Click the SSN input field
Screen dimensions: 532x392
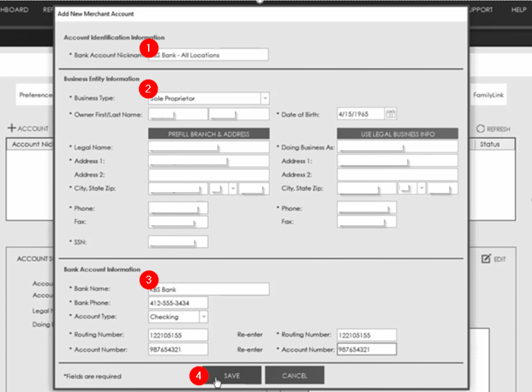(178, 242)
